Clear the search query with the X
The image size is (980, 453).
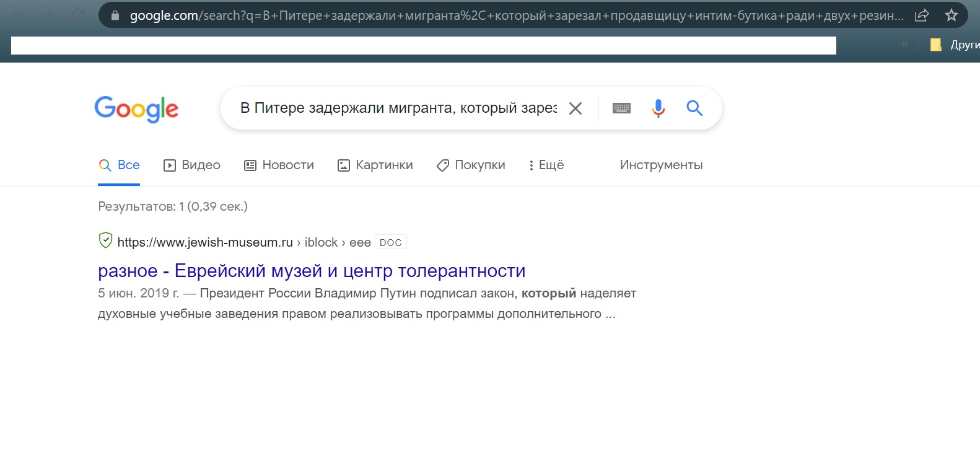point(575,108)
